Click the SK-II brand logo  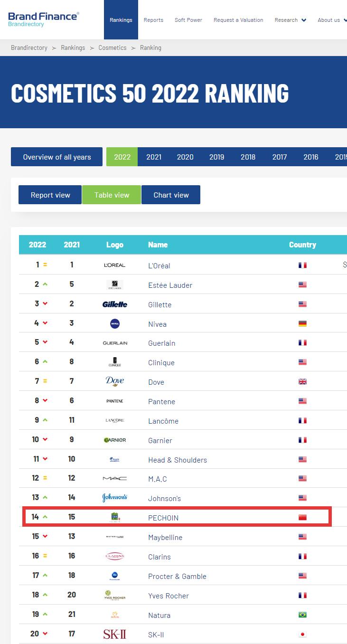click(x=115, y=634)
